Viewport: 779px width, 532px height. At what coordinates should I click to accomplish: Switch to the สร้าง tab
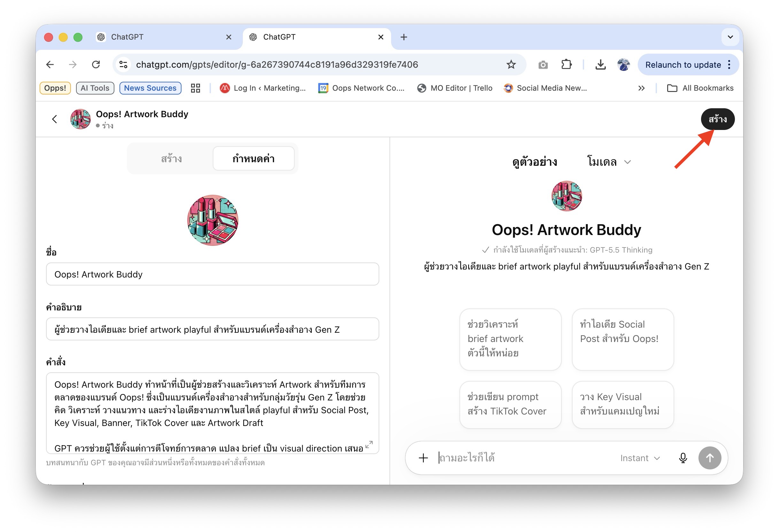(x=171, y=158)
